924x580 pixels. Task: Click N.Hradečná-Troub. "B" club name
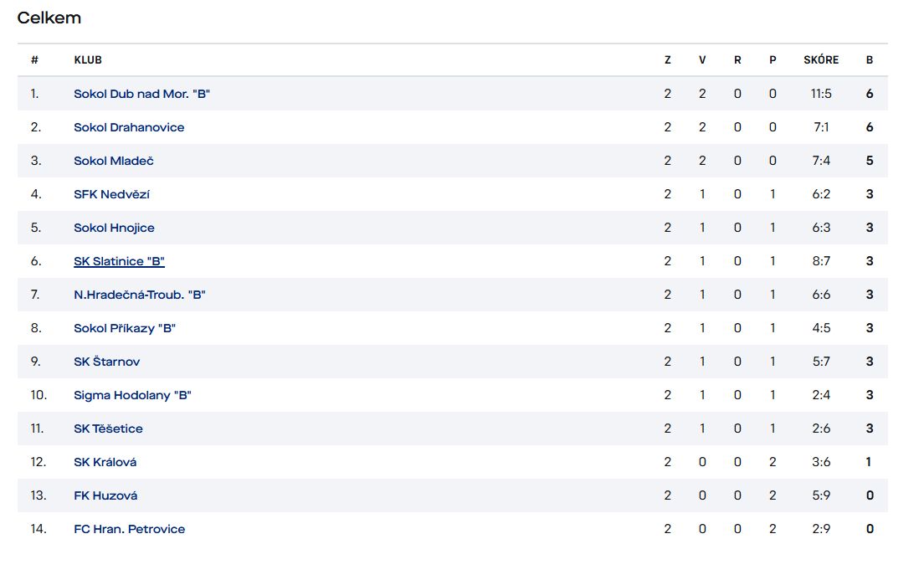click(140, 295)
